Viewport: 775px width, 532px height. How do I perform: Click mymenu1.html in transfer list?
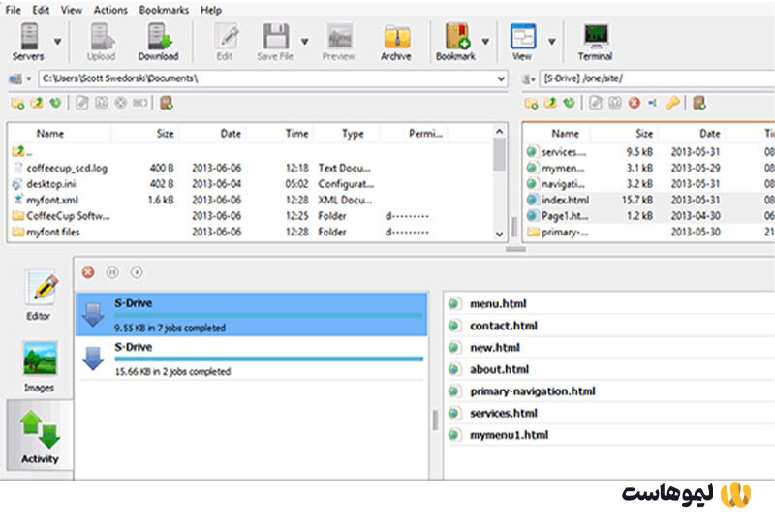pos(509,435)
